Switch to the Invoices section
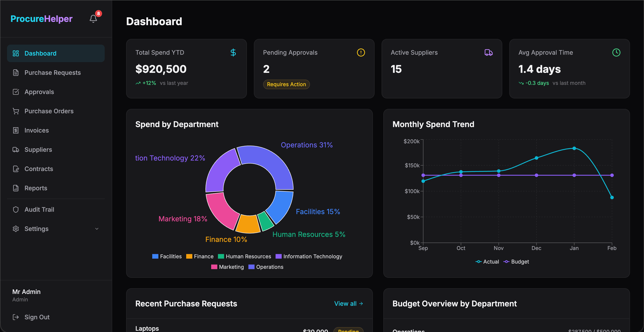The image size is (644, 332). pos(37,130)
